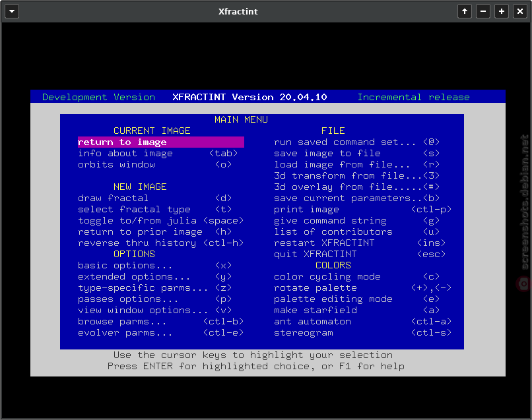Image resolution: width=532 pixels, height=420 pixels.
Task: Select 'print image' entry
Action: (362, 209)
